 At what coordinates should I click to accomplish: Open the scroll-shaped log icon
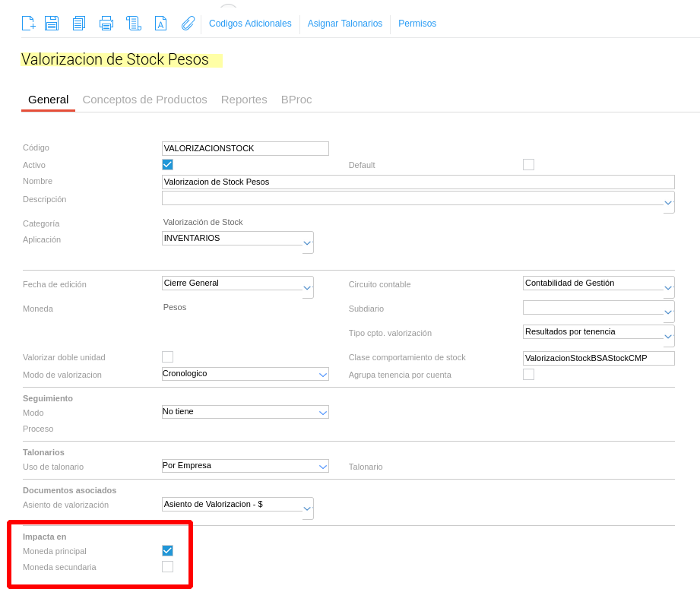[x=134, y=24]
